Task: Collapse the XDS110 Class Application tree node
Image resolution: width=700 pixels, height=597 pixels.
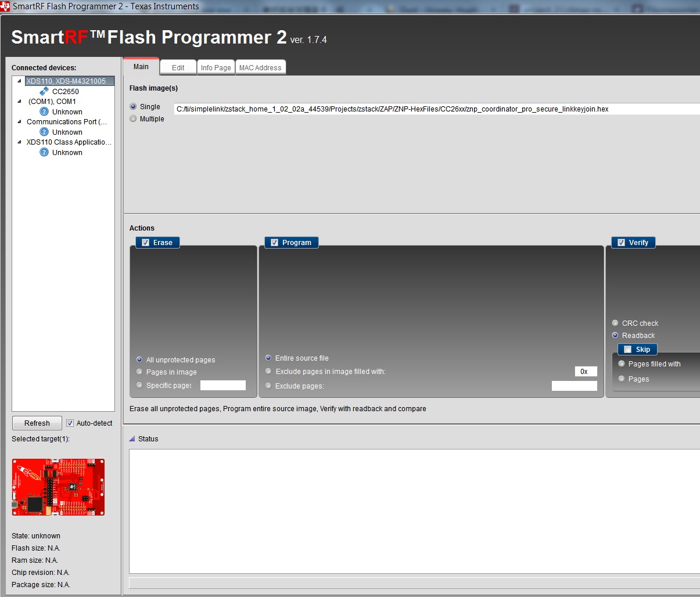Action: [x=19, y=142]
